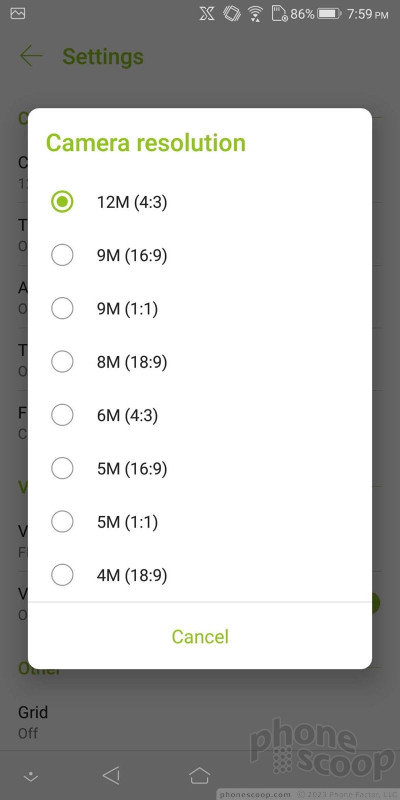Choose the 5M (16:9) resolution
This screenshot has height=800, width=400.
(199, 468)
